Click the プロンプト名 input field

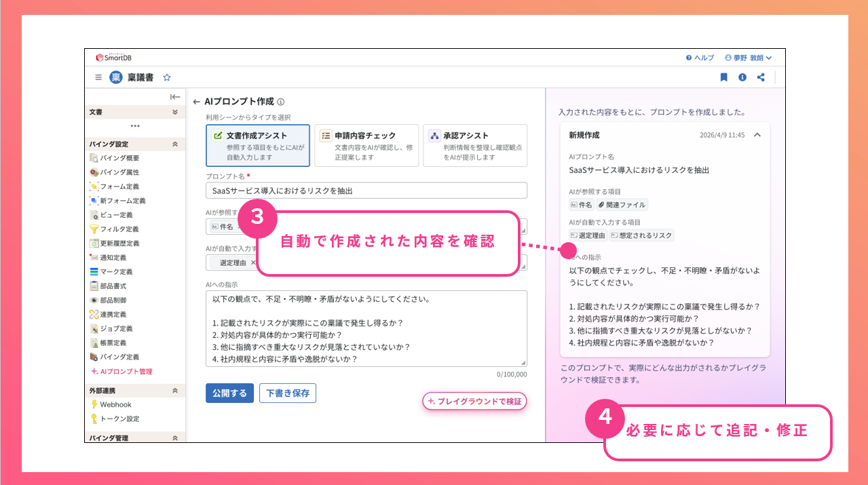(x=366, y=191)
